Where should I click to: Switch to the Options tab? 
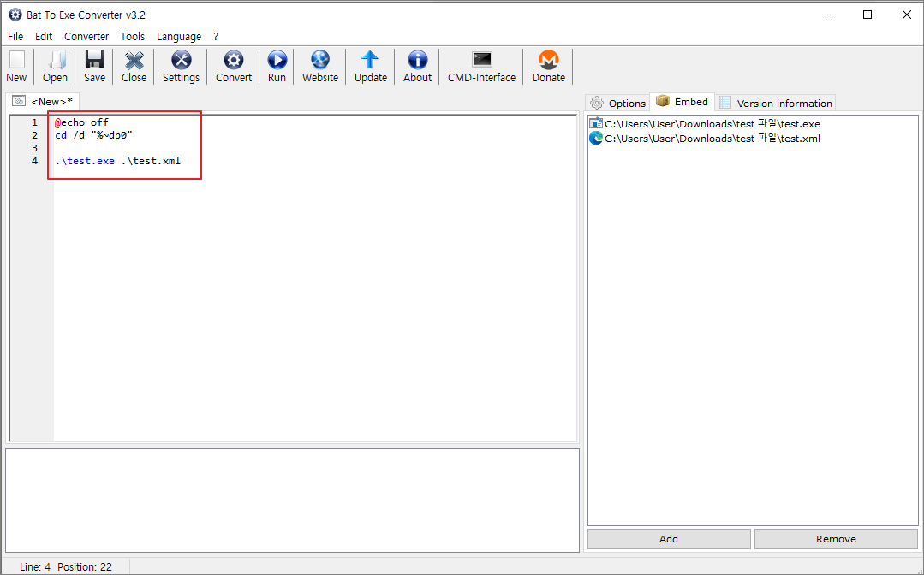tap(617, 103)
